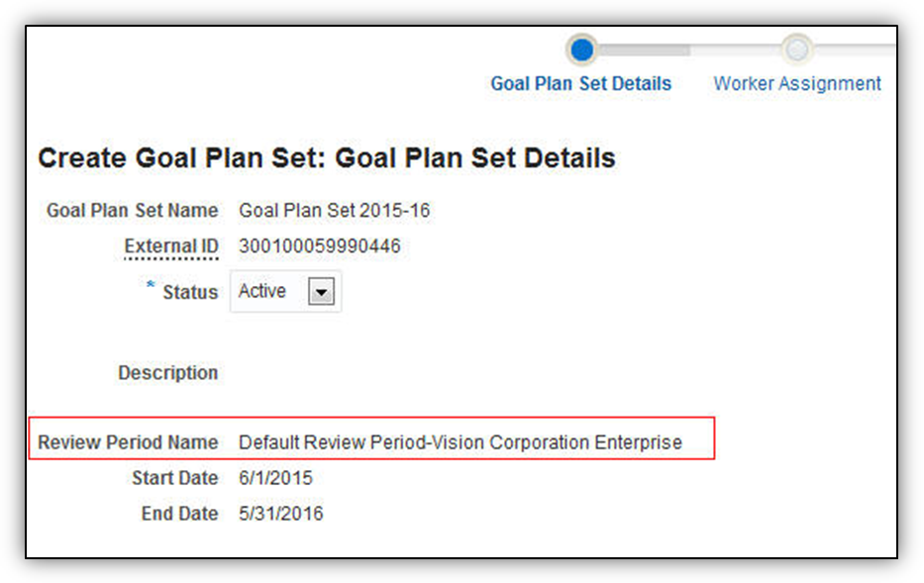Image resolution: width=924 pixels, height=583 pixels.
Task: Click the End Date label
Action: tap(179, 514)
